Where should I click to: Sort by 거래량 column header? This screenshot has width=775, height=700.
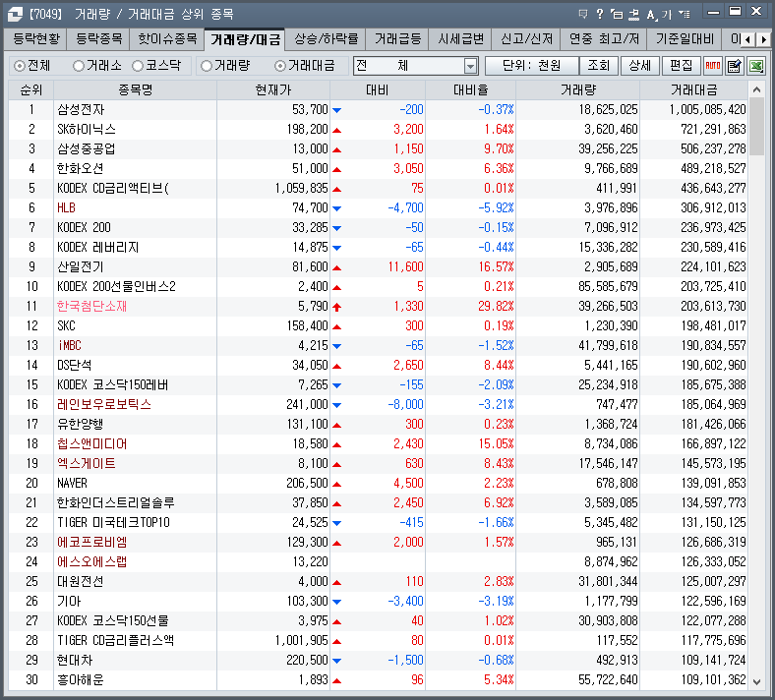(577, 89)
